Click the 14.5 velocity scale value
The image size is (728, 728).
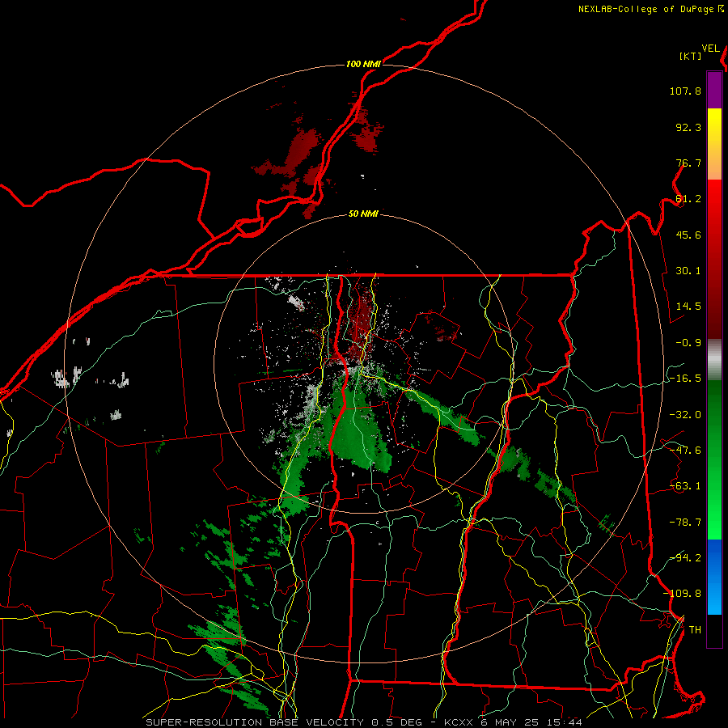click(688, 307)
